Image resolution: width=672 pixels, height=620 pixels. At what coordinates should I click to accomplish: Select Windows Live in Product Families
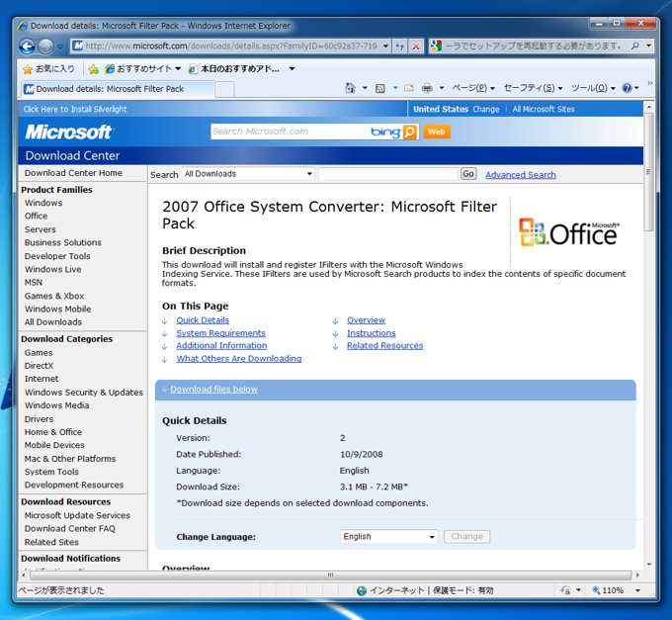(x=52, y=269)
